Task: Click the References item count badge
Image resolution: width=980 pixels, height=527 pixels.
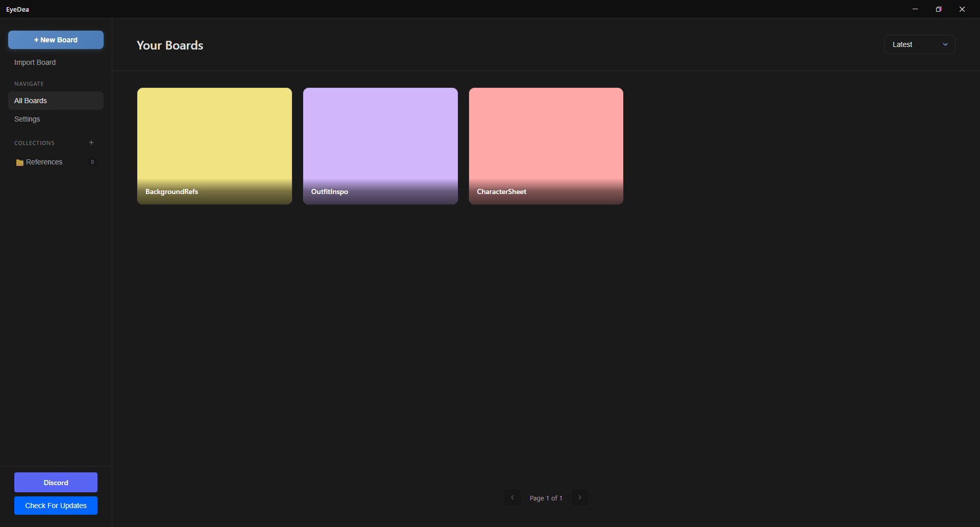Action: 92,162
